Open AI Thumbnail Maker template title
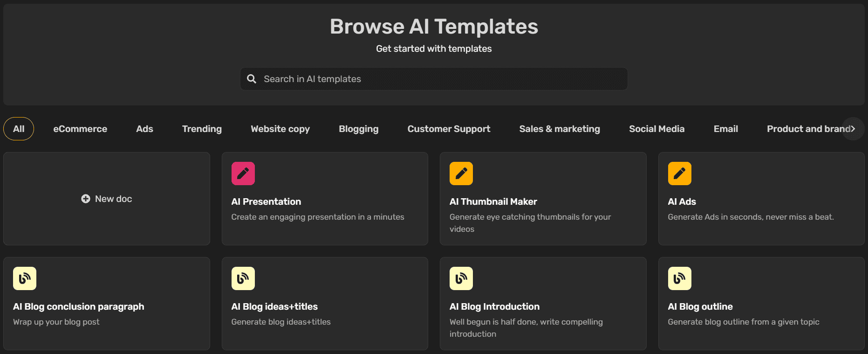Screen dimensions: 868x354 click(x=493, y=201)
